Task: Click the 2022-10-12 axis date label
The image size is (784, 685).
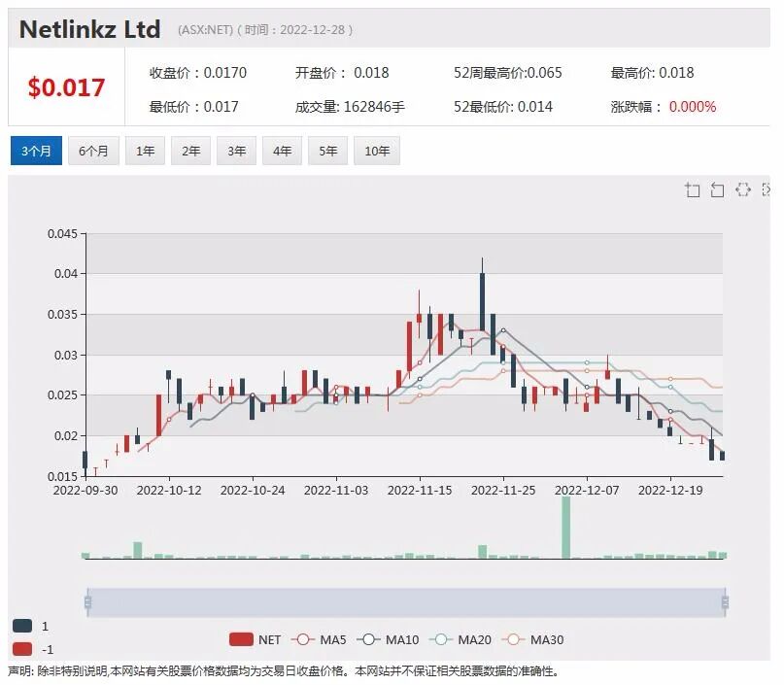Action: 169,490
